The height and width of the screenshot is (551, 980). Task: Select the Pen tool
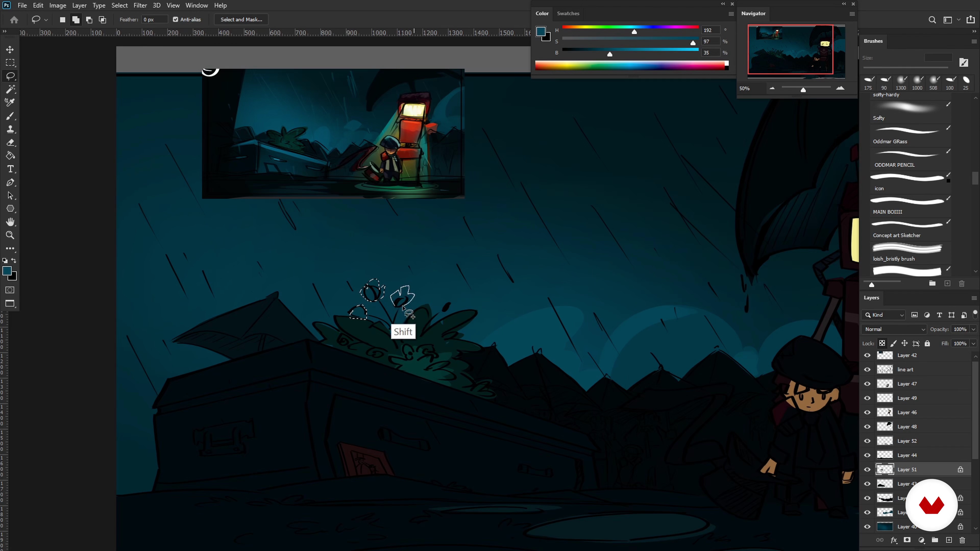(10, 183)
